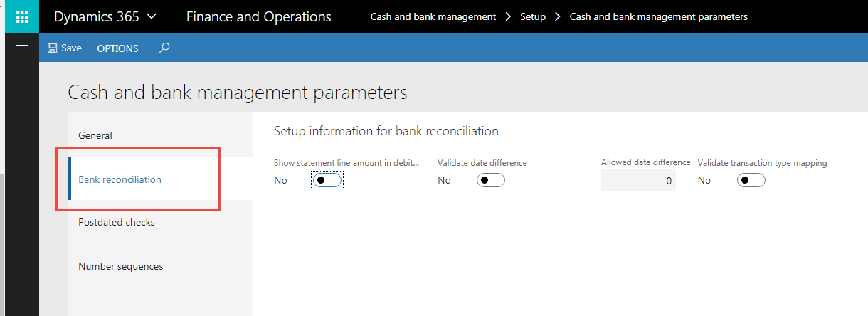
Task: Go to the Number sequences tab
Action: click(x=120, y=266)
